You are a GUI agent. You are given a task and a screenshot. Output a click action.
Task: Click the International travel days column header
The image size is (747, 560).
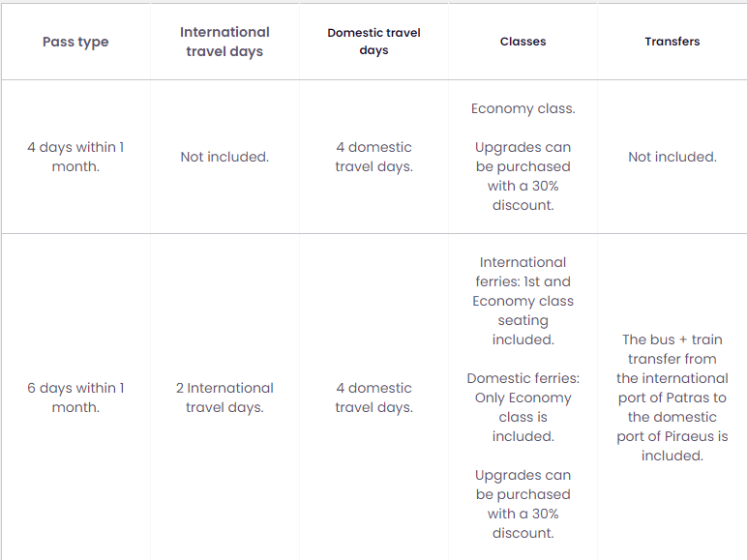(224, 42)
